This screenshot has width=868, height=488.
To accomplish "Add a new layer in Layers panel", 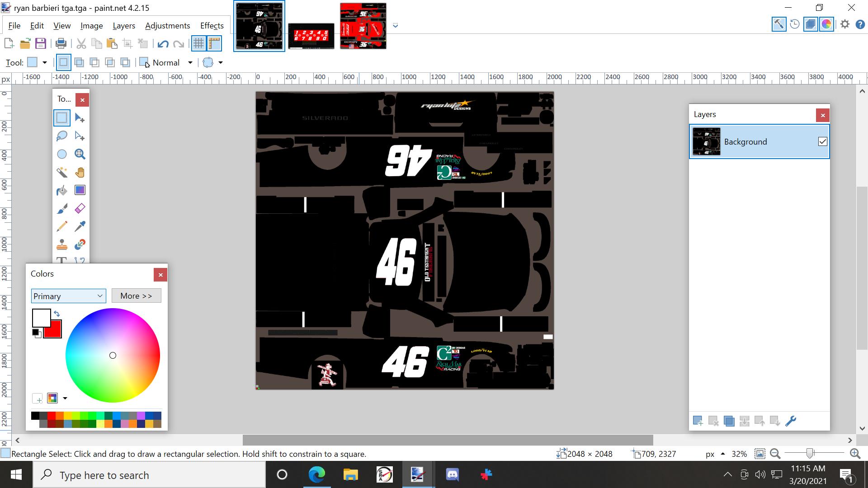I will pyautogui.click(x=698, y=421).
